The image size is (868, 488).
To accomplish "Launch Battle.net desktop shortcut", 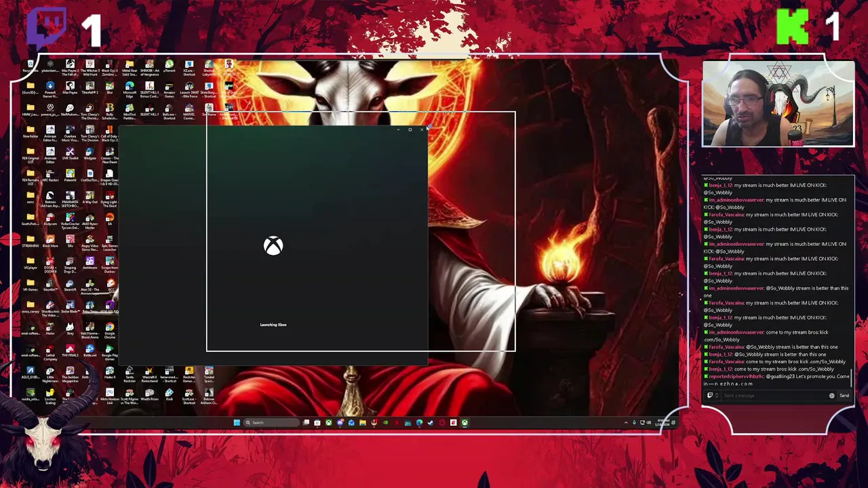I will point(90,351).
